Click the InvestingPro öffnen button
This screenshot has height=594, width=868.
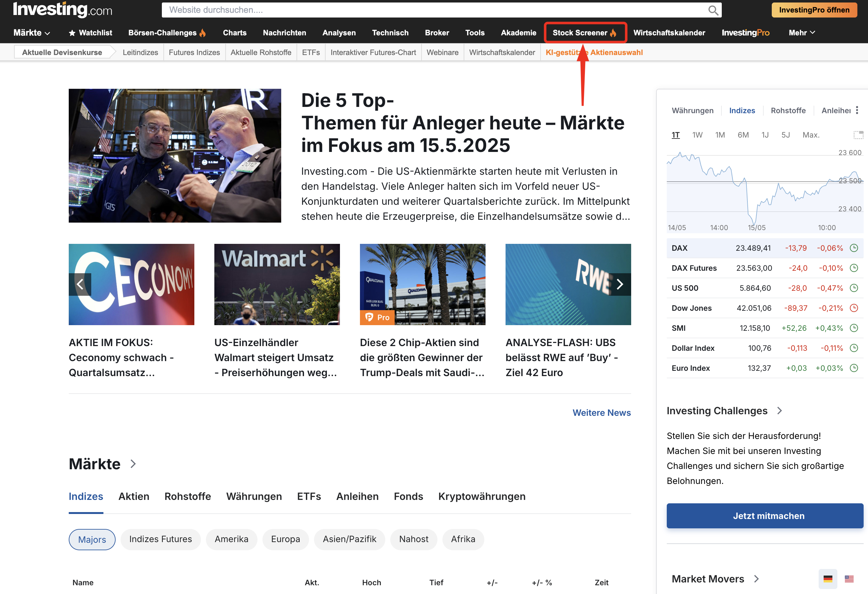pyautogui.click(x=814, y=10)
